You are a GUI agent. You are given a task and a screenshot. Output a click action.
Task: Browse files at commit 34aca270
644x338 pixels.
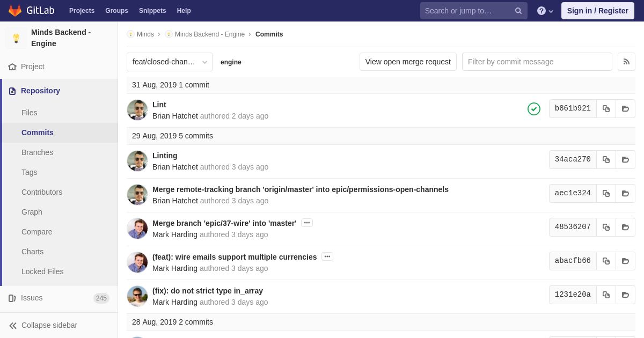pyautogui.click(x=625, y=159)
